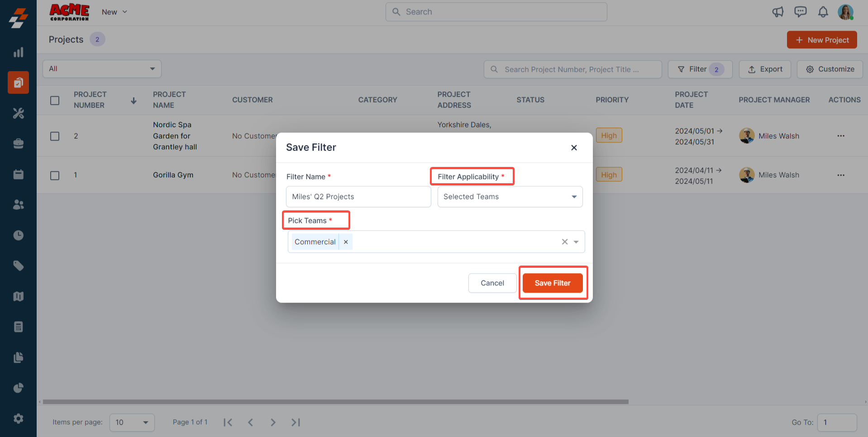Click the Customer column header
This screenshot has width=868, height=437.
pos(253,100)
